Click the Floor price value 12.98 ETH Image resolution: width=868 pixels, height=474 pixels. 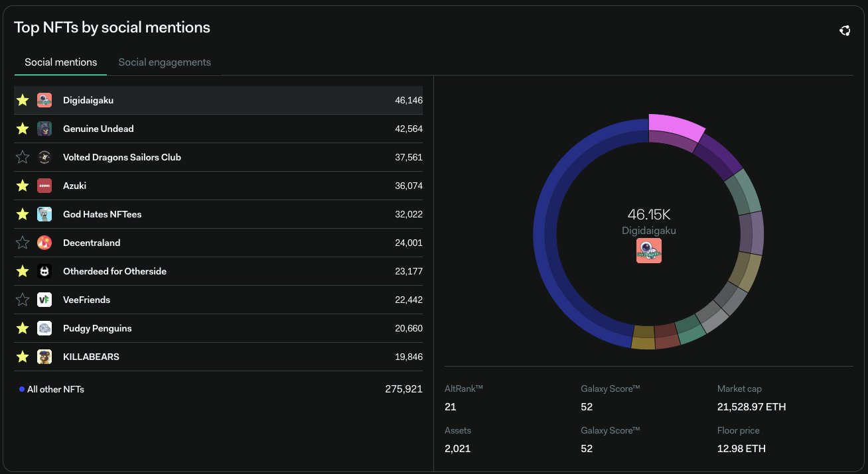tap(741, 448)
